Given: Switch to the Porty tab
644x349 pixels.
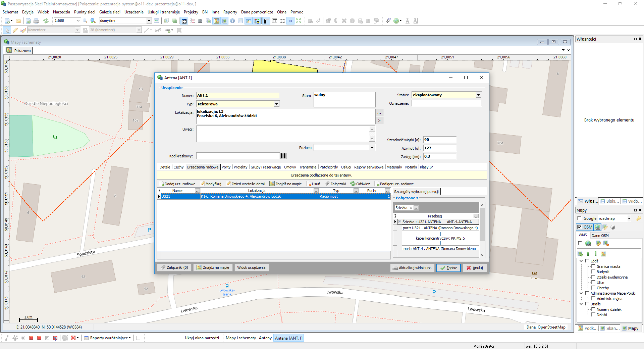Looking at the screenshot, I should pos(226,167).
